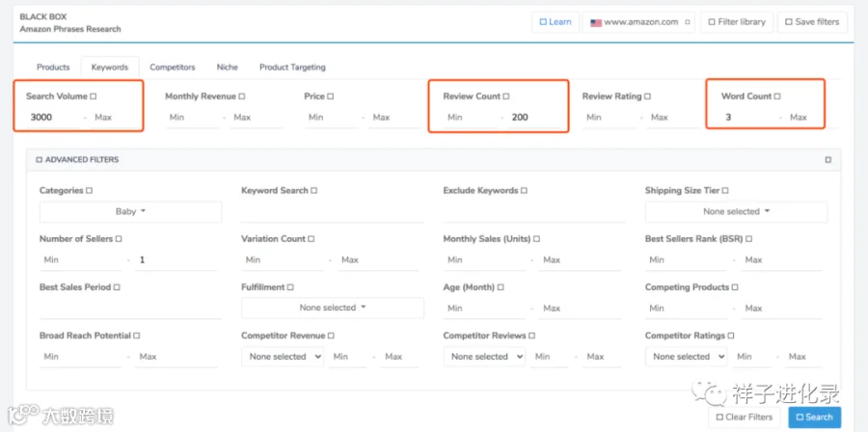Screen dimensions: 868x432
Task: Click the info icon beside Word Count
Action: point(777,96)
